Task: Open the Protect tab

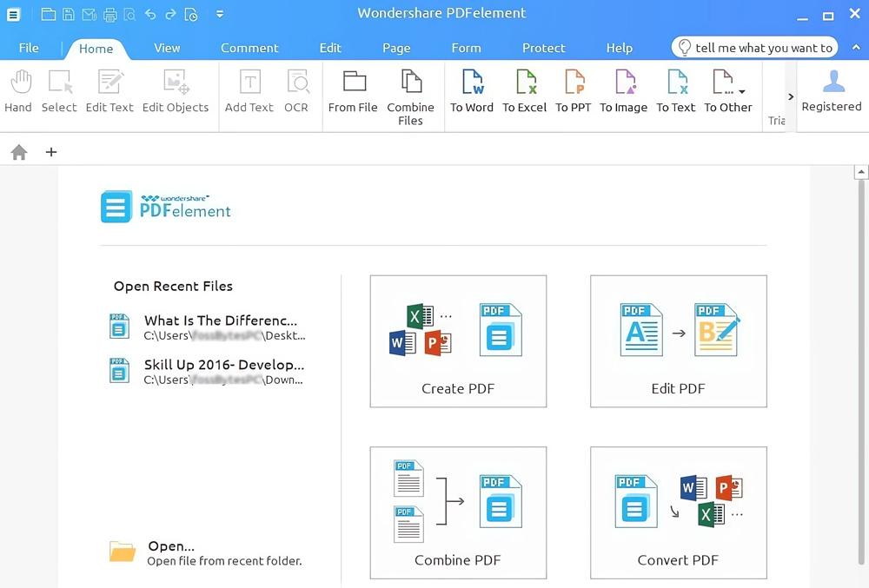Action: point(544,48)
